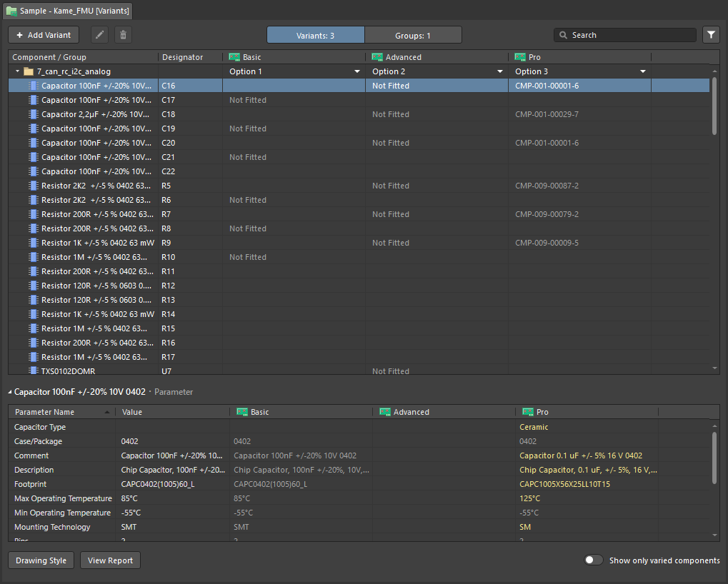Click the pencil edit variant icon

click(x=100, y=35)
